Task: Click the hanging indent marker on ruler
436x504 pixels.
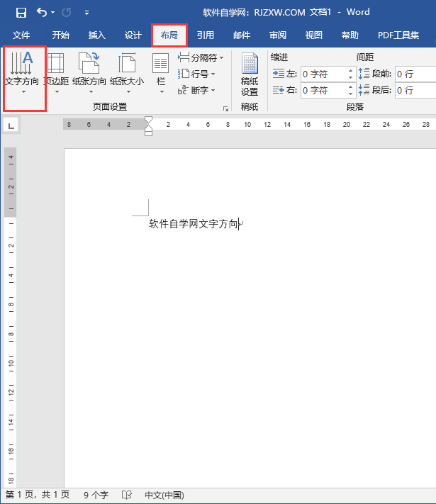Action: (148, 128)
